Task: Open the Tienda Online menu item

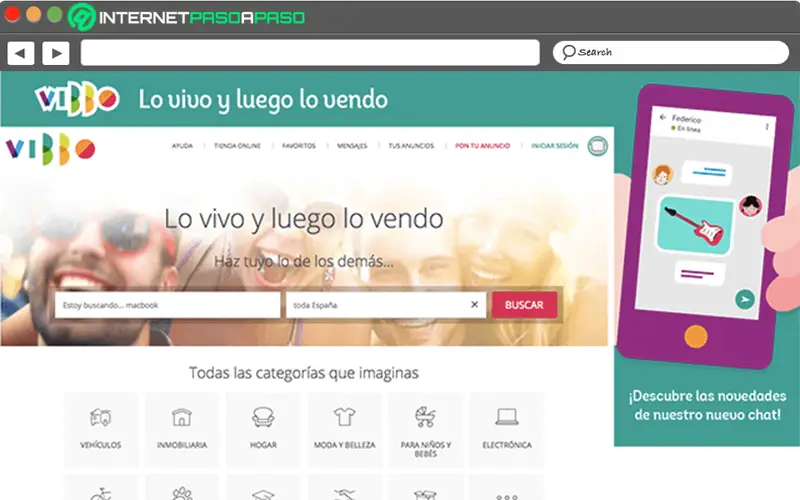Action: [237, 146]
